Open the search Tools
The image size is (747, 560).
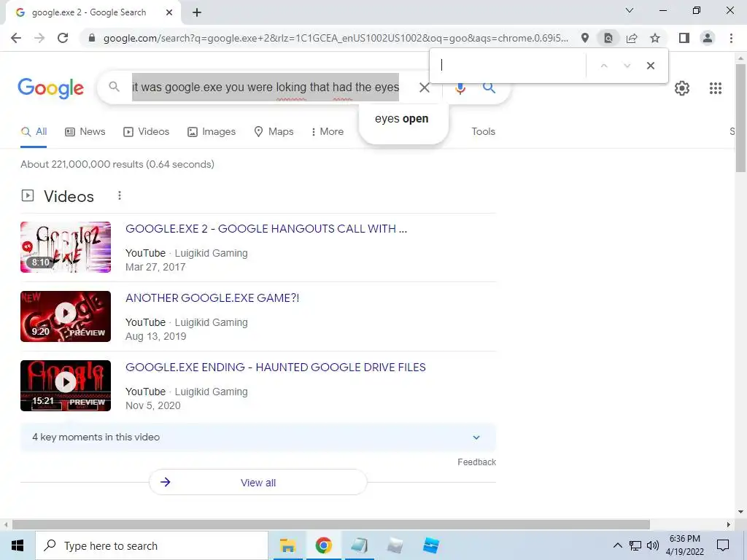[483, 131]
